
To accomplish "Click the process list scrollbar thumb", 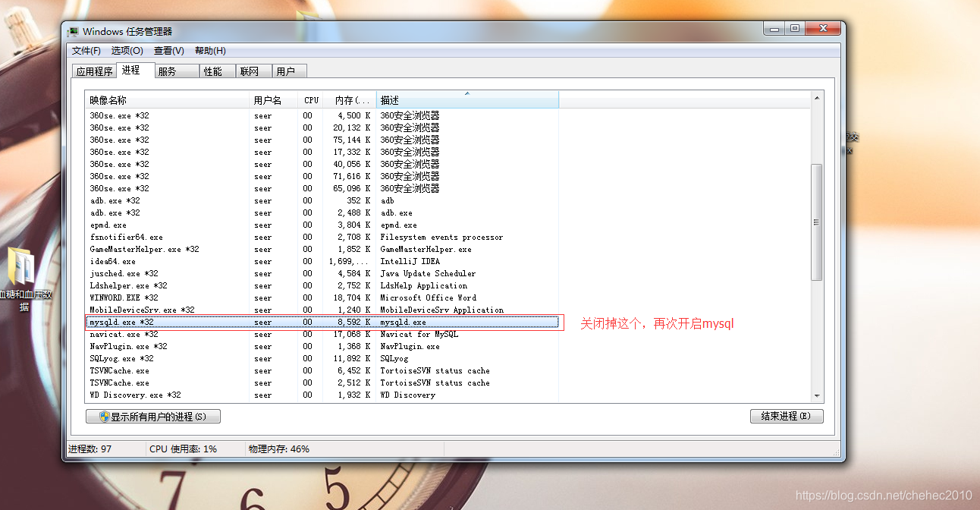I will pyautogui.click(x=817, y=222).
